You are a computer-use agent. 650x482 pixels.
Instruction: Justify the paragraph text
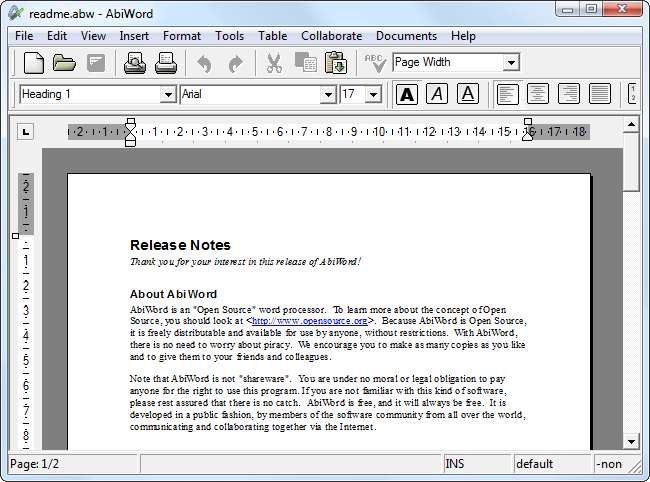[600, 94]
